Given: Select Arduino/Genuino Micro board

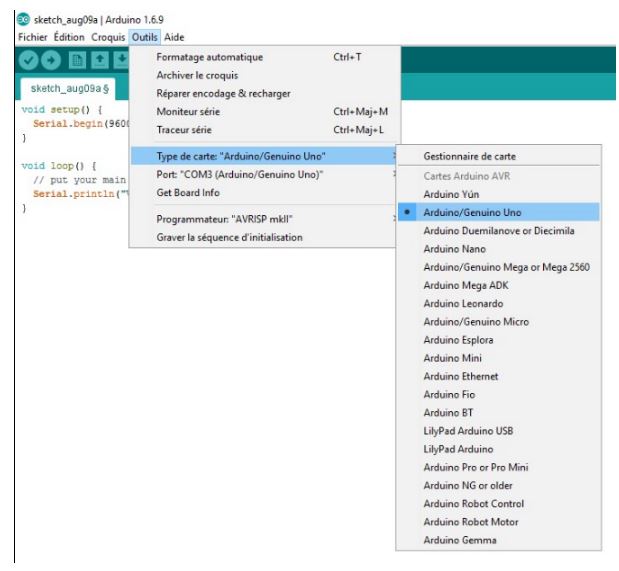Looking at the screenshot, I should [x=499, y=321].
